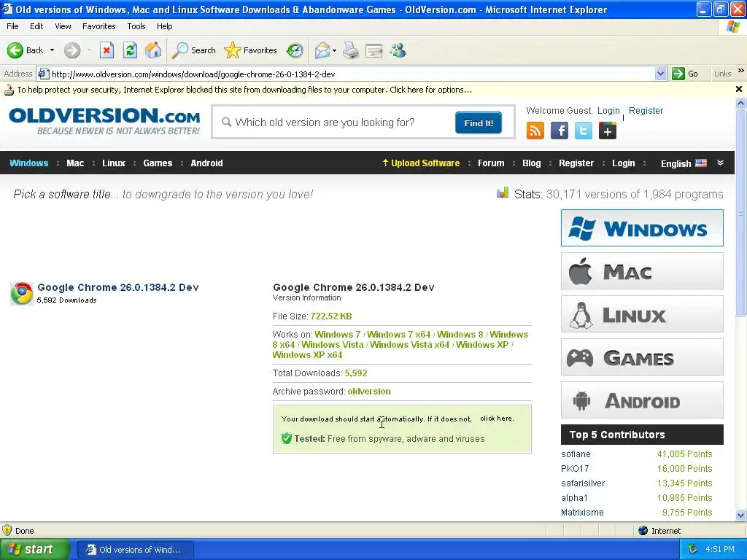Open the Twitter social icon
Image resolution: width=747 pixels, height=560 pixels.
coord(583,130)
